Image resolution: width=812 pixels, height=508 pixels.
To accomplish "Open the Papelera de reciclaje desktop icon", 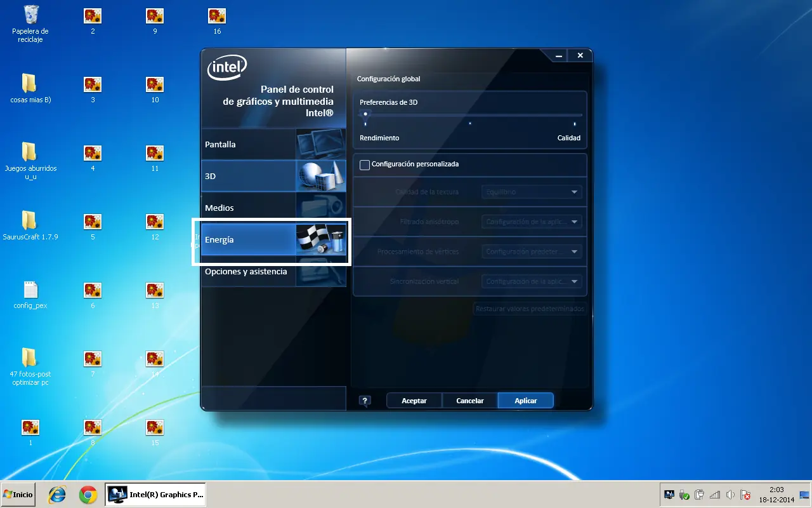I will 30,23.
